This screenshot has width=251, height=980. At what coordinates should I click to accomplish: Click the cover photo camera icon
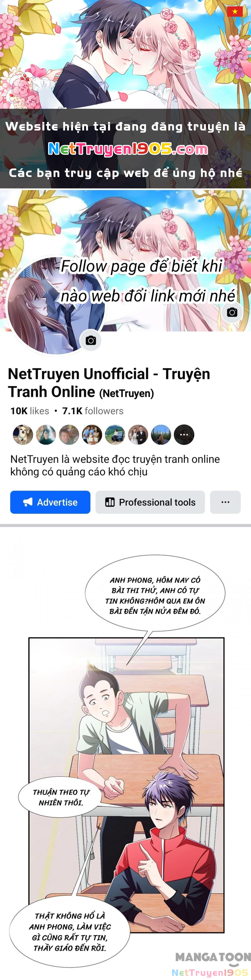[232, 312]
